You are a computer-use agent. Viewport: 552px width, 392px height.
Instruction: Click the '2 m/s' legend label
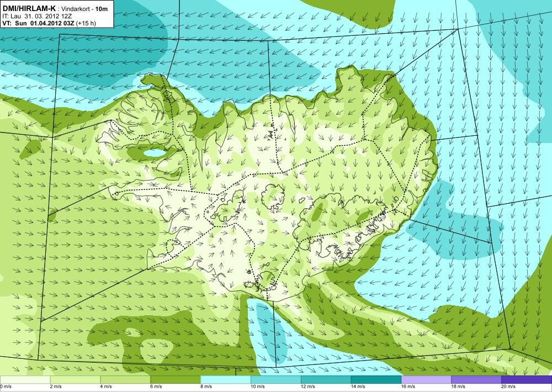click(56, 386)
